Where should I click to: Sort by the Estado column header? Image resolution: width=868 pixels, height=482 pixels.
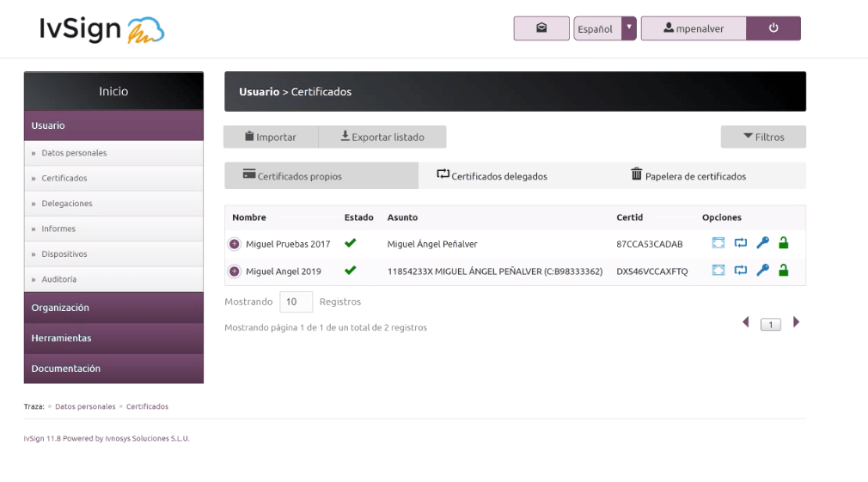coord(358,217)
